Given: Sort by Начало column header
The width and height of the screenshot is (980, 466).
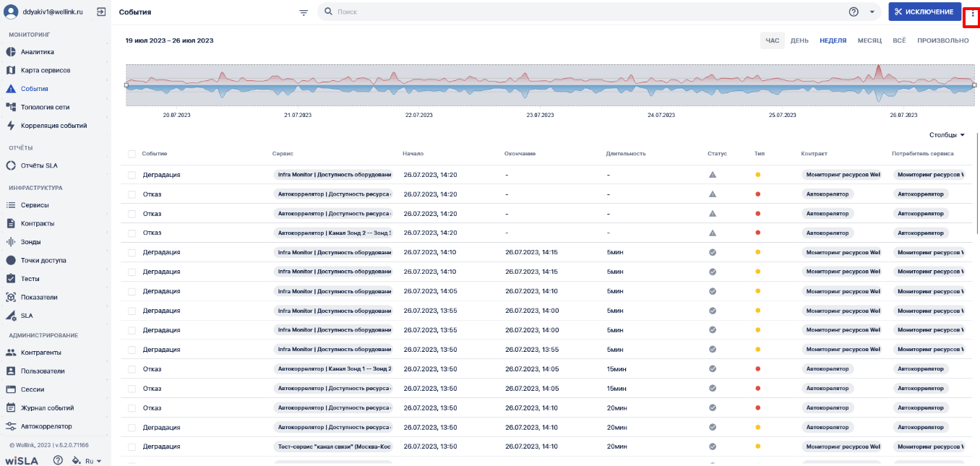Looking at the screenshot, I should 413,154.
